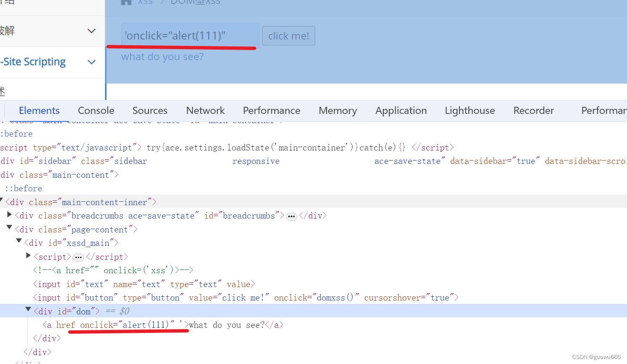
Task: Open the Performance tab
Action: 271,111
